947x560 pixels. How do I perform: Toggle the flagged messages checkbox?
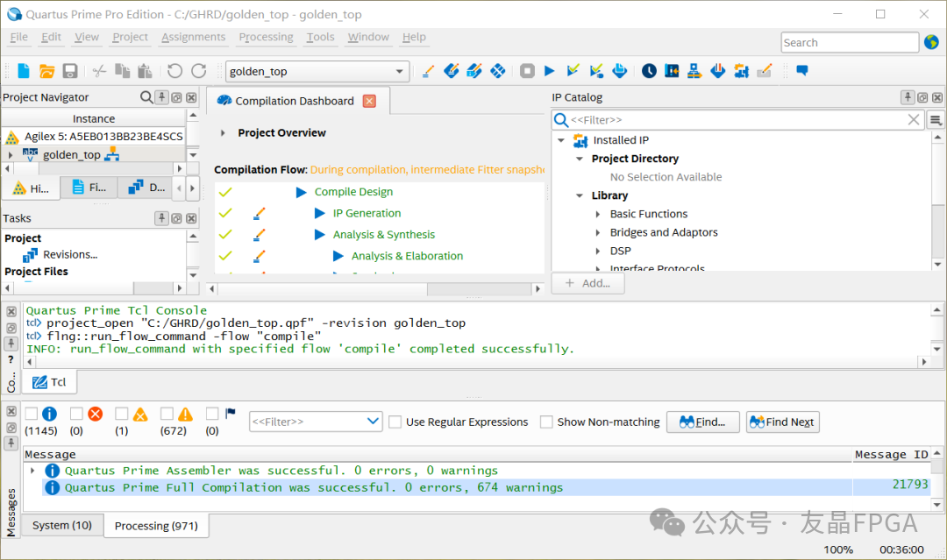pos(212,414)
